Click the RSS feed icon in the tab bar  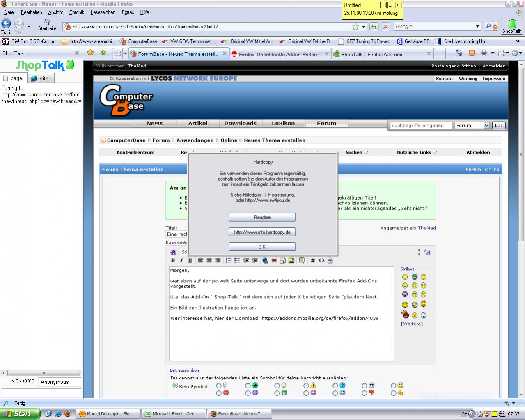click(x=472, y=53)
